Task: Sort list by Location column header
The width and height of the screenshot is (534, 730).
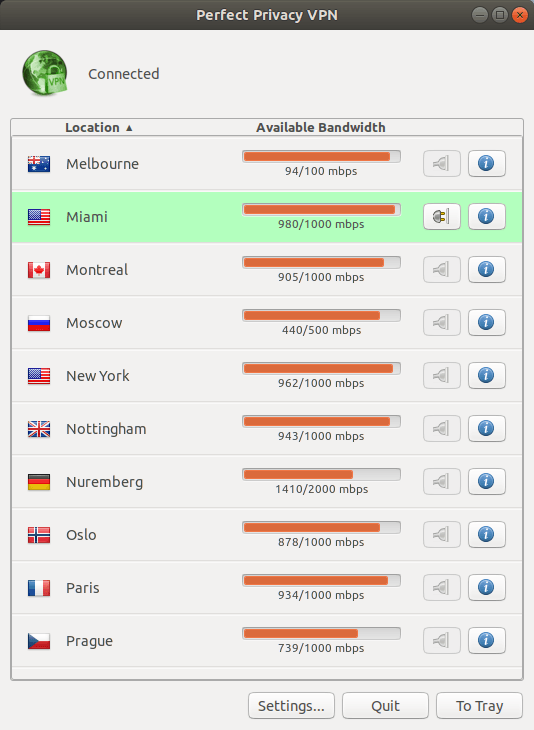Action: [x=99, y=128]
